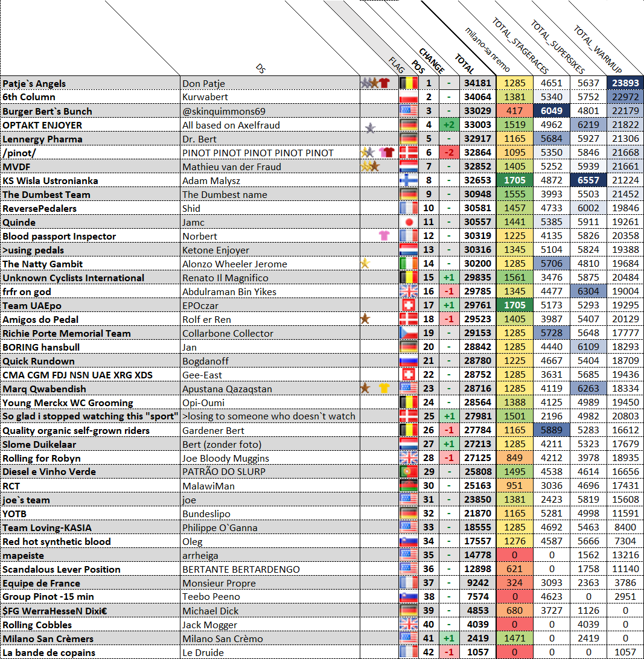Screen dimensions: 644x659
Task: Click the TOTAL_SUPERSIXES column header
Action: (x=558, y=46)
